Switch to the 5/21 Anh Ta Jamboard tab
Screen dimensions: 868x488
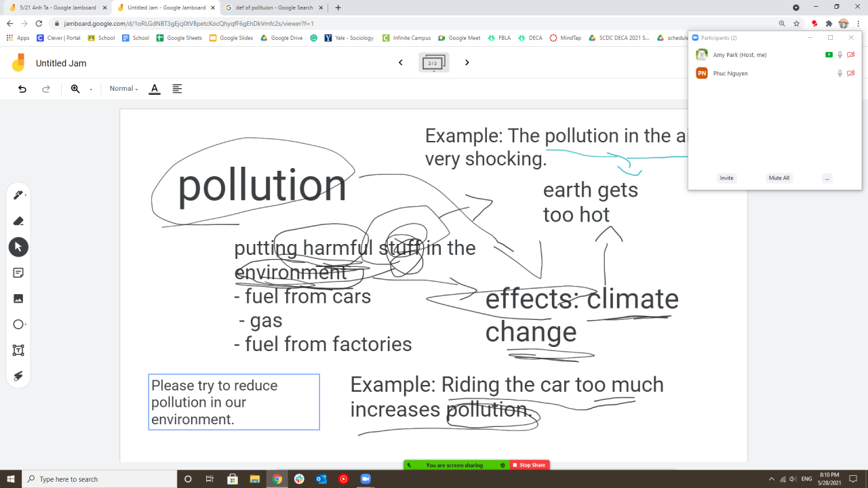pyautogui.click(x=58, y=7)
